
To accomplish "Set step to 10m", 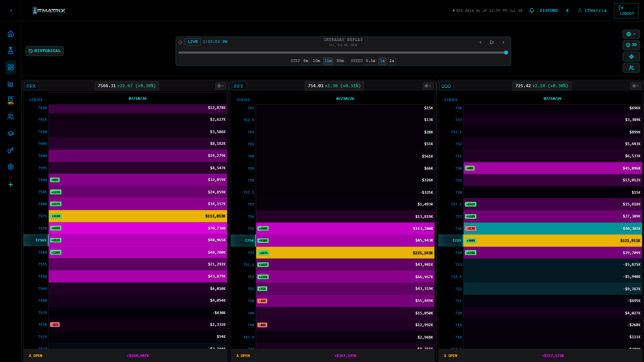I will 316,61.
